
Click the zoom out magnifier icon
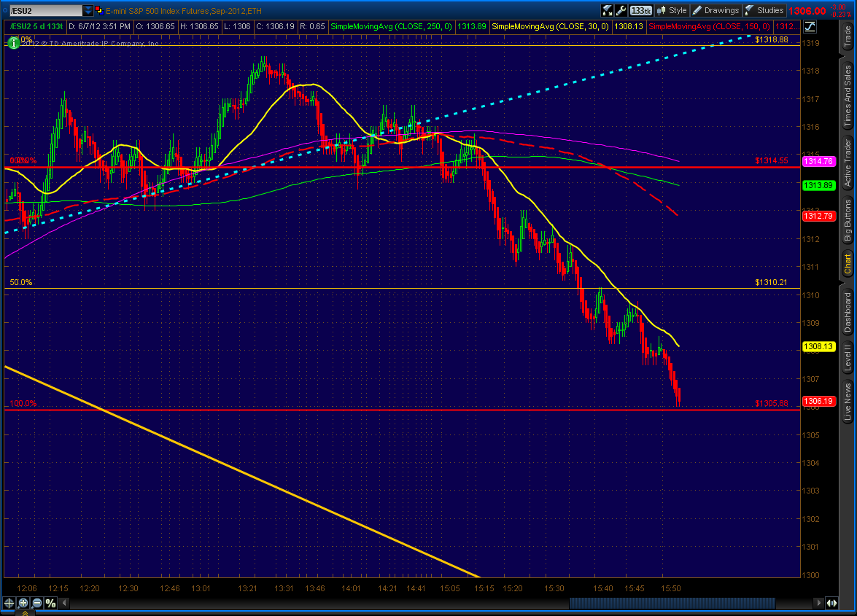point(37,603)
